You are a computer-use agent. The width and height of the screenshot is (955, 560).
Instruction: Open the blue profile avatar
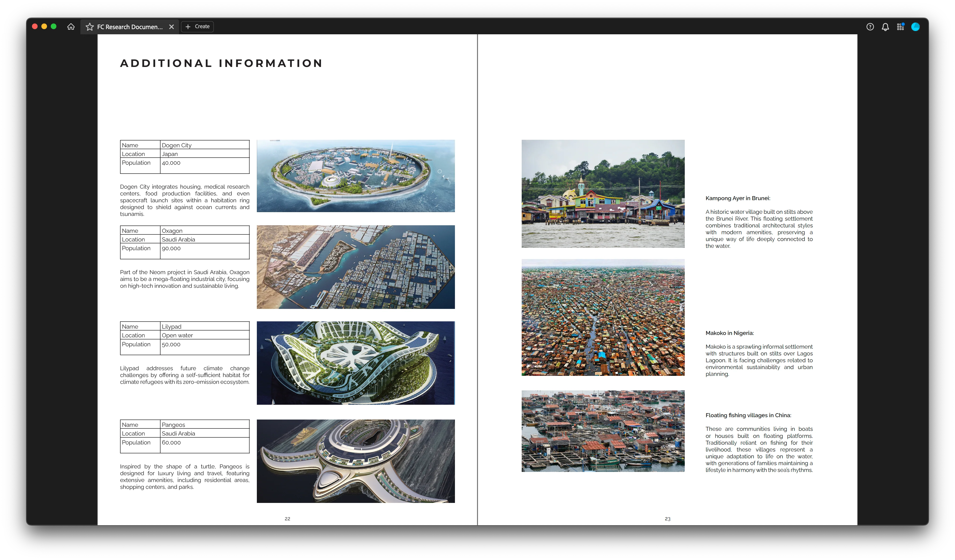pos(916,27)
